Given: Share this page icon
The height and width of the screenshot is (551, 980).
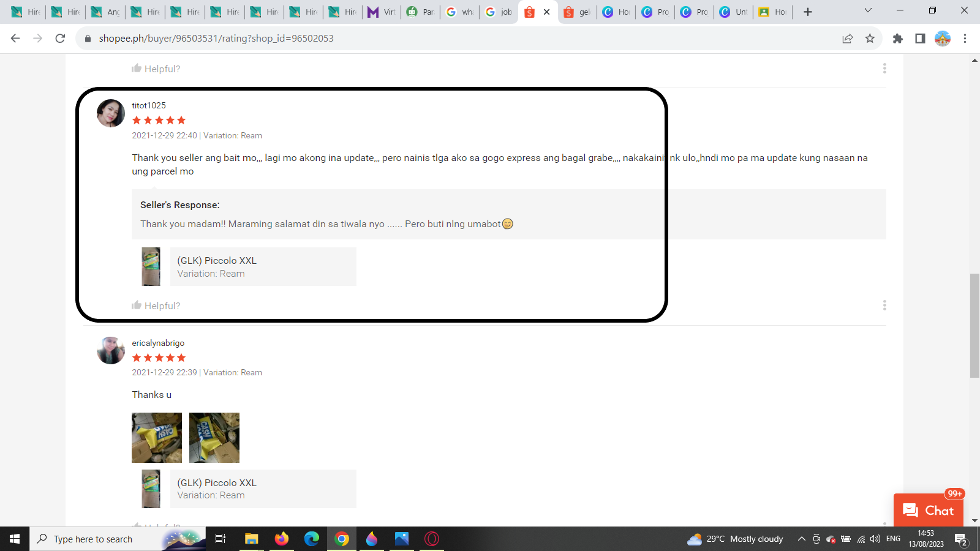Looking at the screenshot, I should [848, 39].
